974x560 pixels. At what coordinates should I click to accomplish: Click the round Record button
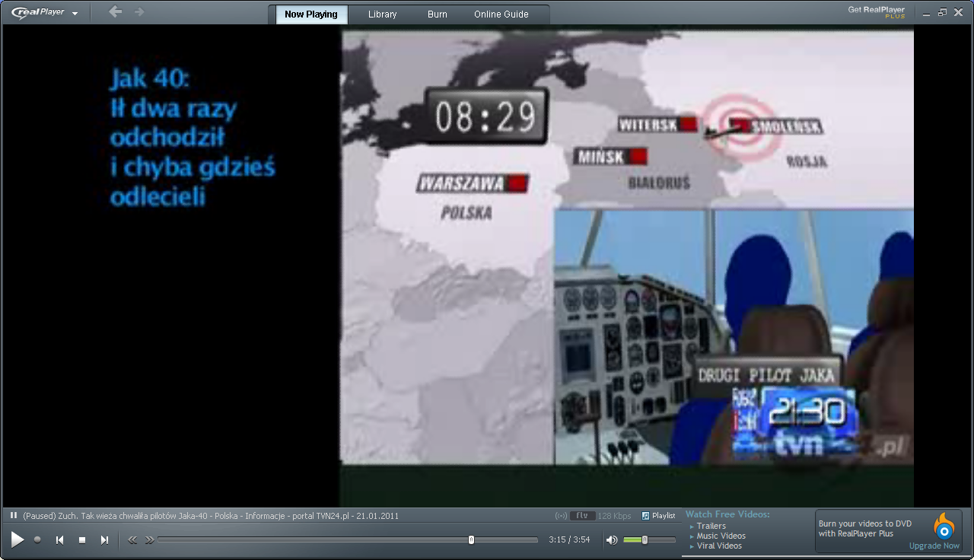coord(37,539)
